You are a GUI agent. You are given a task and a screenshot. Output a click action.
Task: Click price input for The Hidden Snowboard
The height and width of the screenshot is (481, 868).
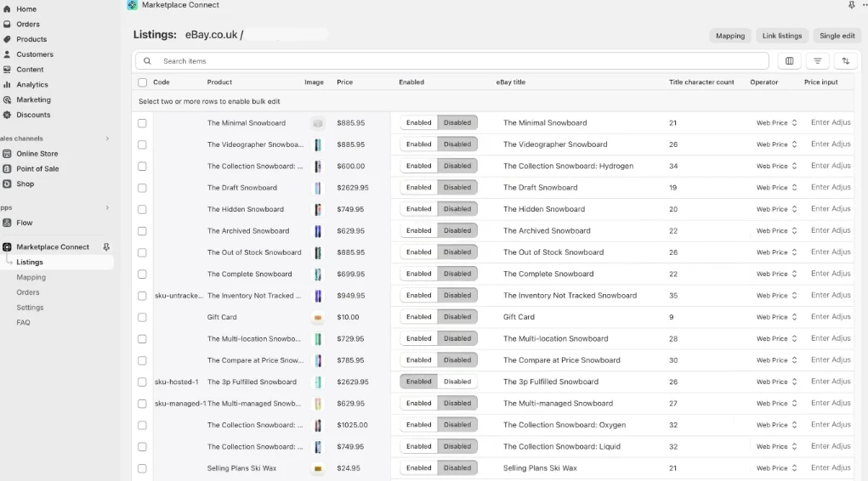831,209
